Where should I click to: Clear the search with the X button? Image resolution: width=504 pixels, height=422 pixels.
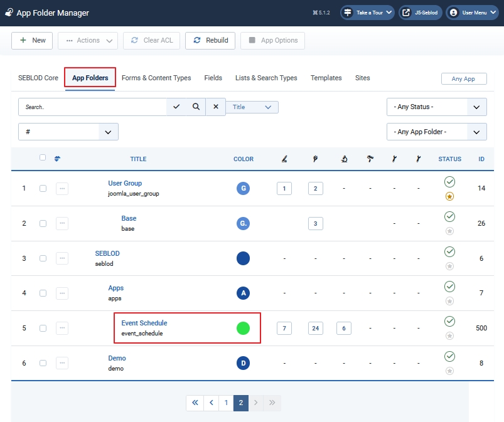pos(215,107)
